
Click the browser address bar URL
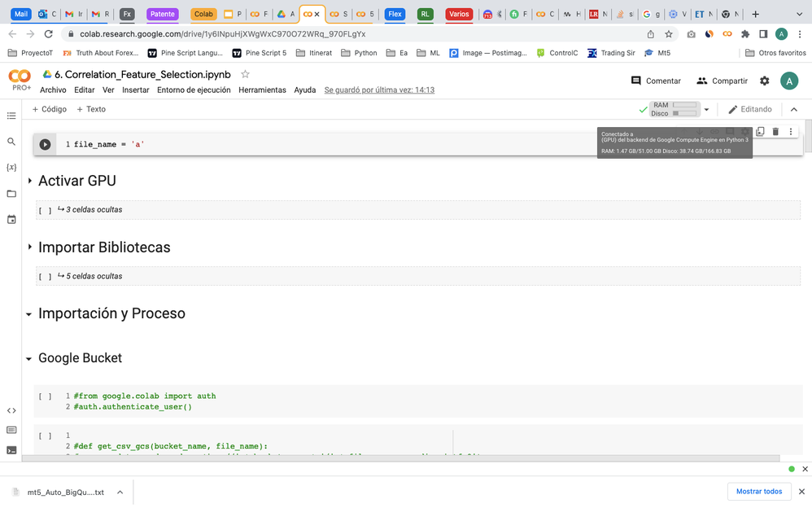[223, 34]
